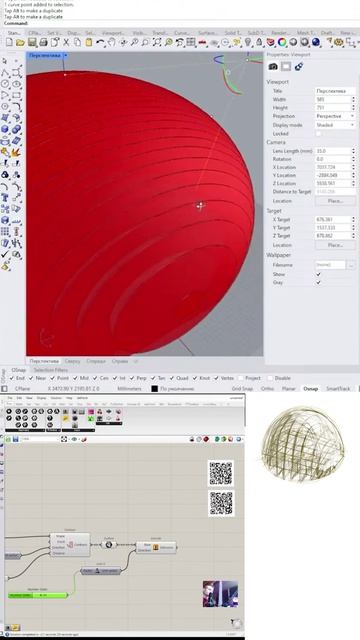Click the Grasshopper canvas zoom extents icon
The height and width of the screenshot is (640, 360).
click(64, 439)
